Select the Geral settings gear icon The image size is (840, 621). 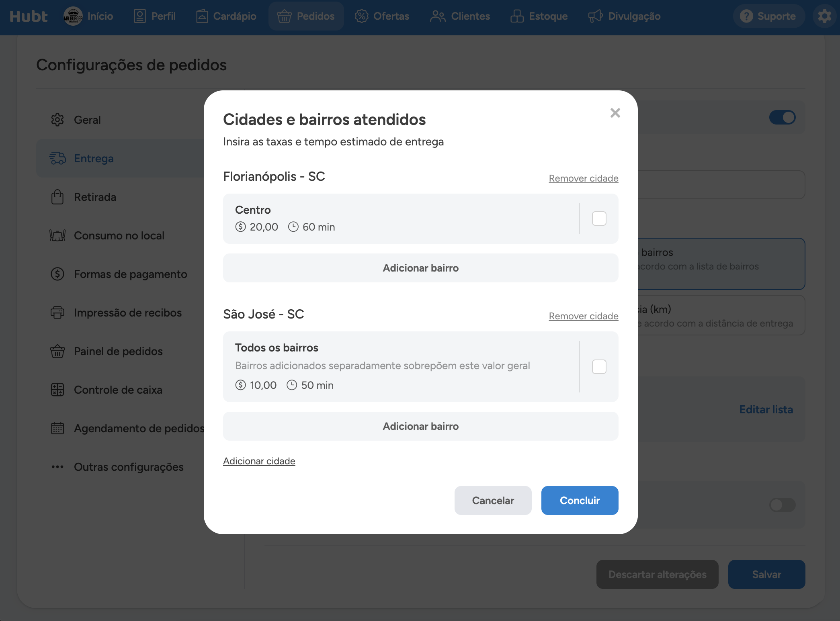coord(57,120)
